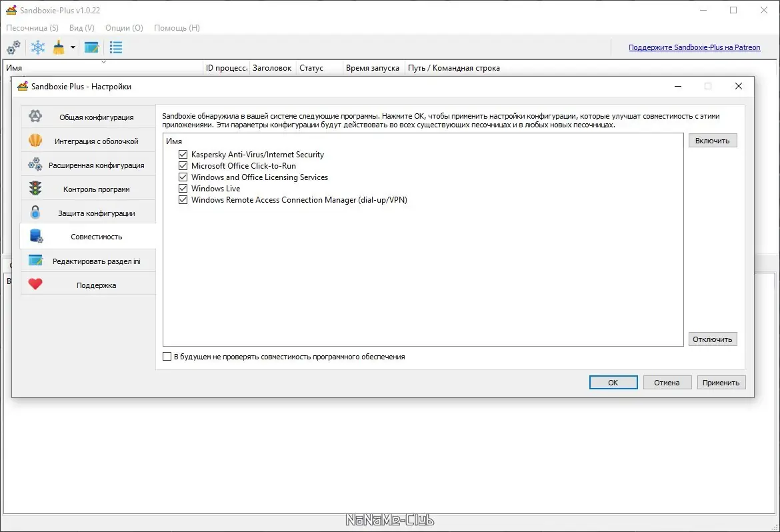Select the Контроль программ tab

tap(89, 189)
